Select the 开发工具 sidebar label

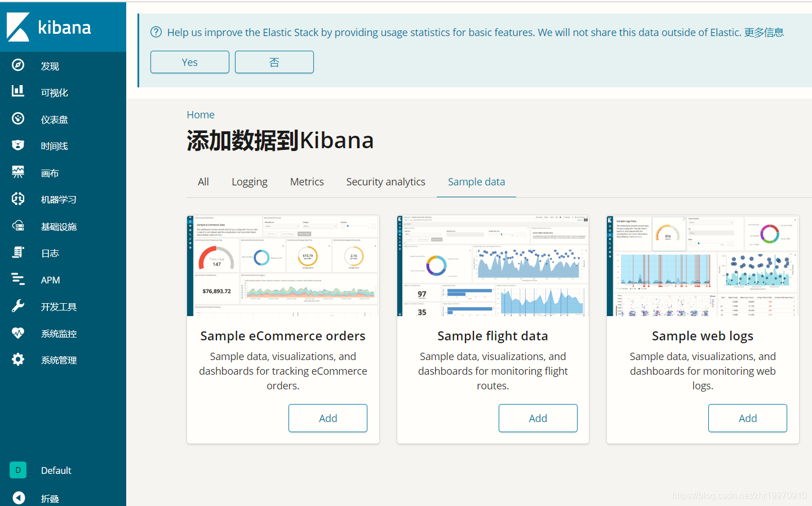pyautogui.click(x=59, y=307)
